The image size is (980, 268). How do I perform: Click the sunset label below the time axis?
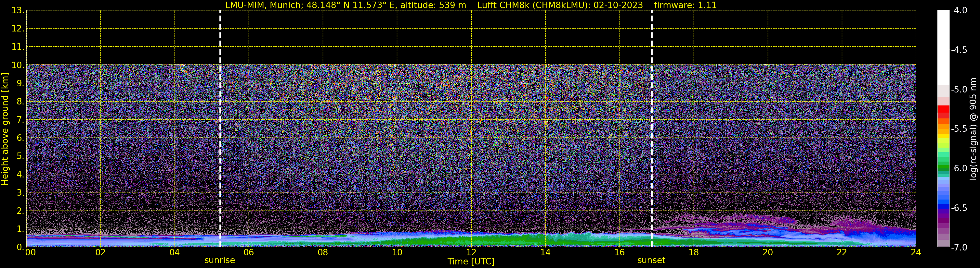(651, 261)
